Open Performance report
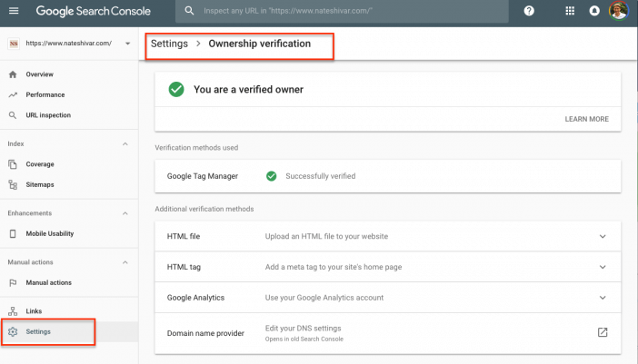Screen dimensions: 638x364 click(45, 94)
